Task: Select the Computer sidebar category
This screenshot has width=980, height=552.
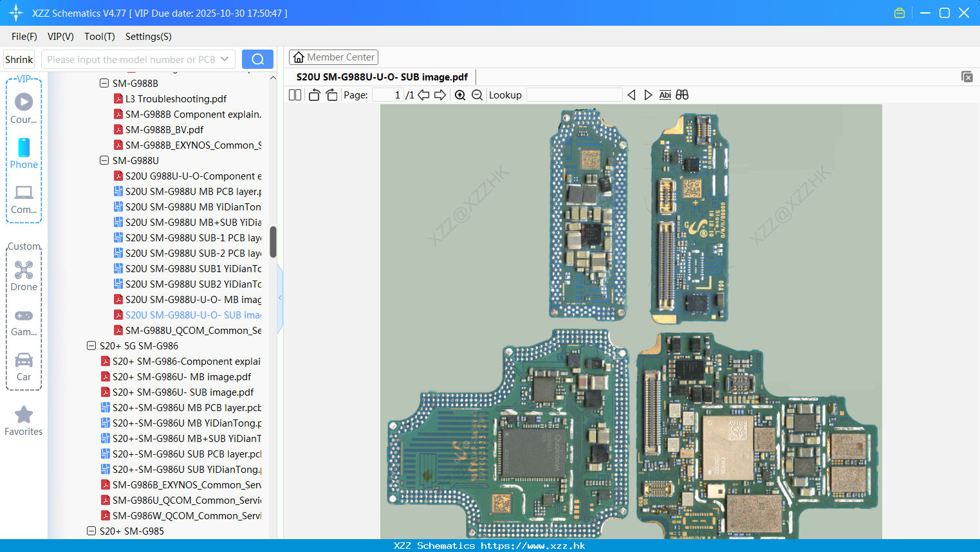Action: pos(24,199)
